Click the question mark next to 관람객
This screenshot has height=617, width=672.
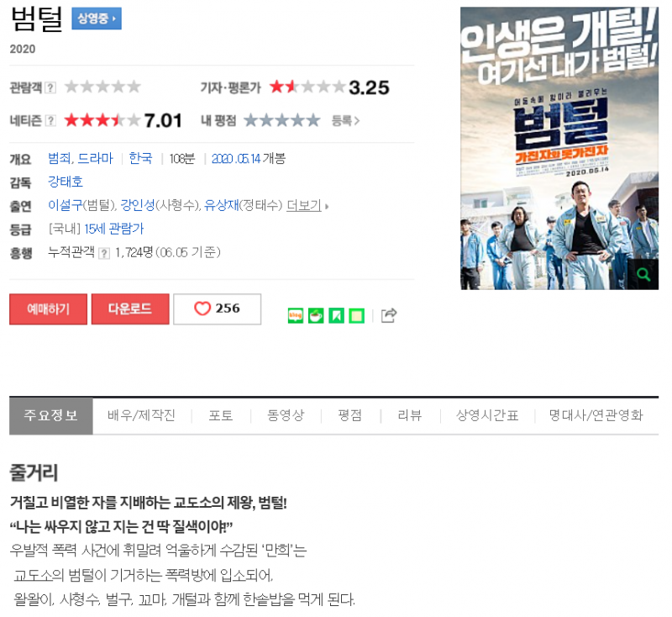(x=50, y=87)
